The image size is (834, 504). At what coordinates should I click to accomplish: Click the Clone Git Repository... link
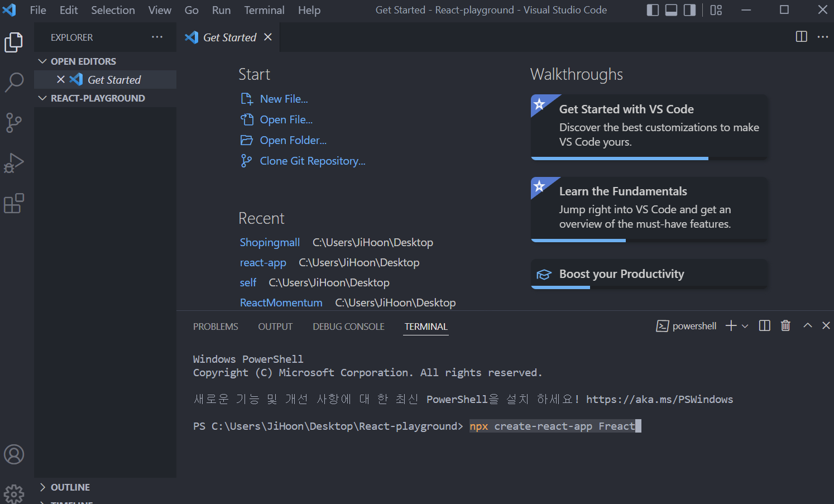(x=313, y=161)
